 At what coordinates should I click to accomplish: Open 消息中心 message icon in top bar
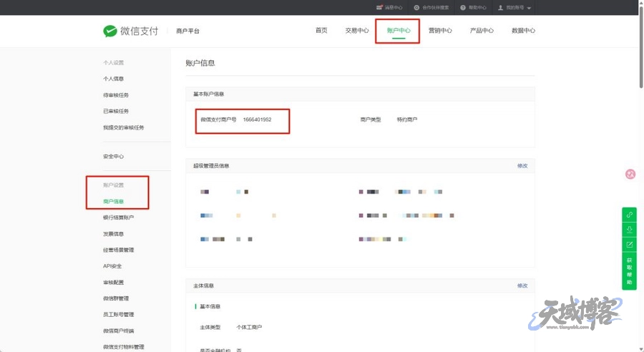(379, 7)
